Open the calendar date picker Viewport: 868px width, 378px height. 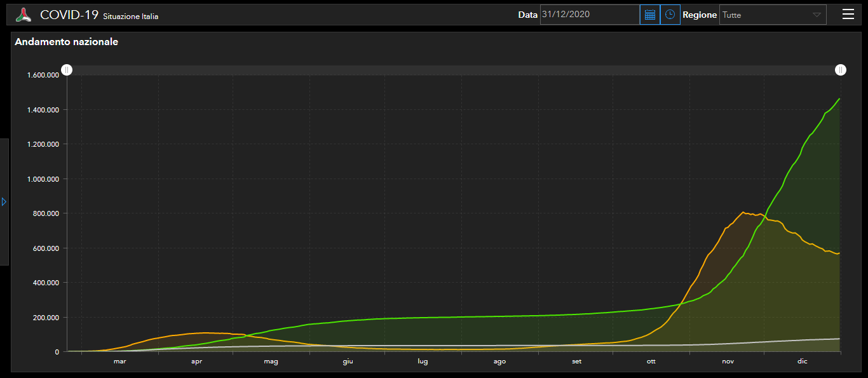pyautogui.click(x=649, y=15)
